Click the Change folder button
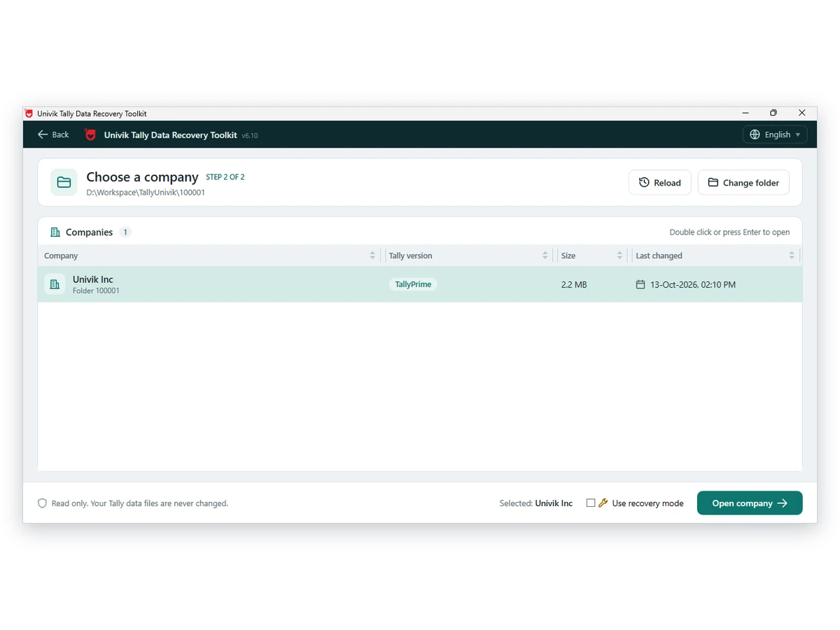The image size is (840, 630). coord(743,183)
